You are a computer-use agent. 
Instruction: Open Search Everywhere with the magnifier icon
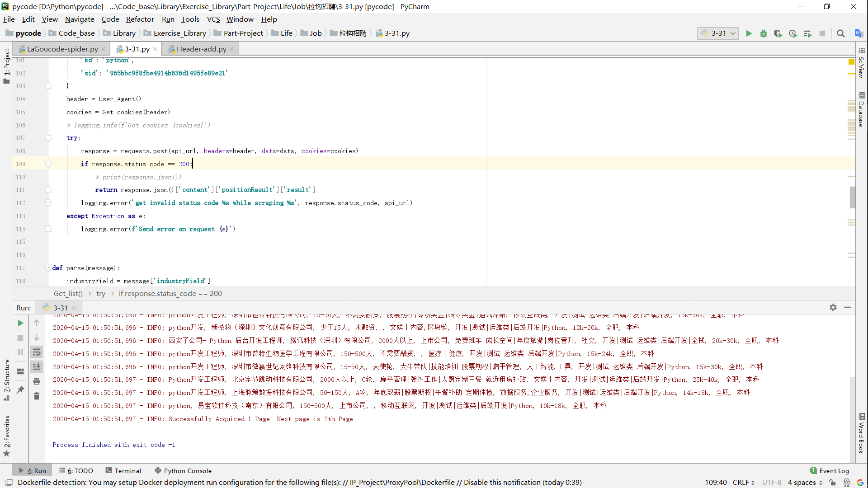coord(840,33)
